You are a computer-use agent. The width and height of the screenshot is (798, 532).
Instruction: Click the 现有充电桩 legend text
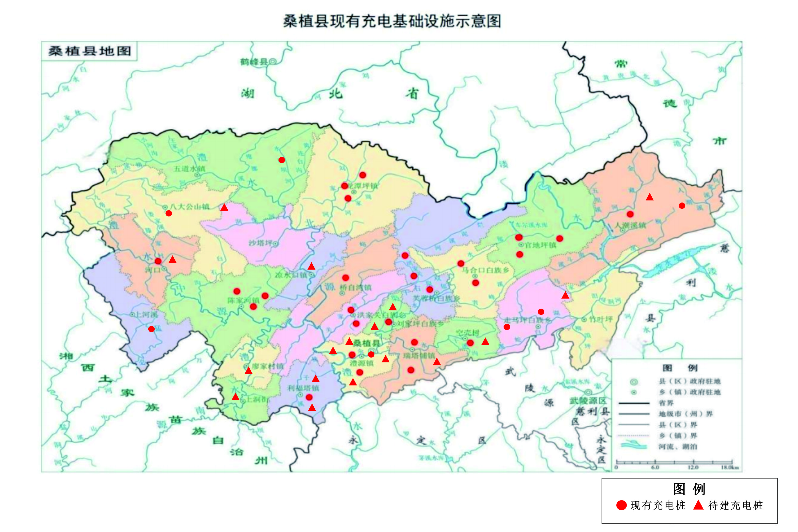pos(658,505)
